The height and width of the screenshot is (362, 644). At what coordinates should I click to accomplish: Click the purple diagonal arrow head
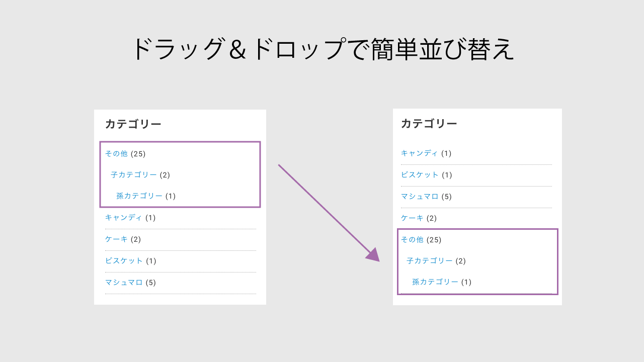pos(373,255)
